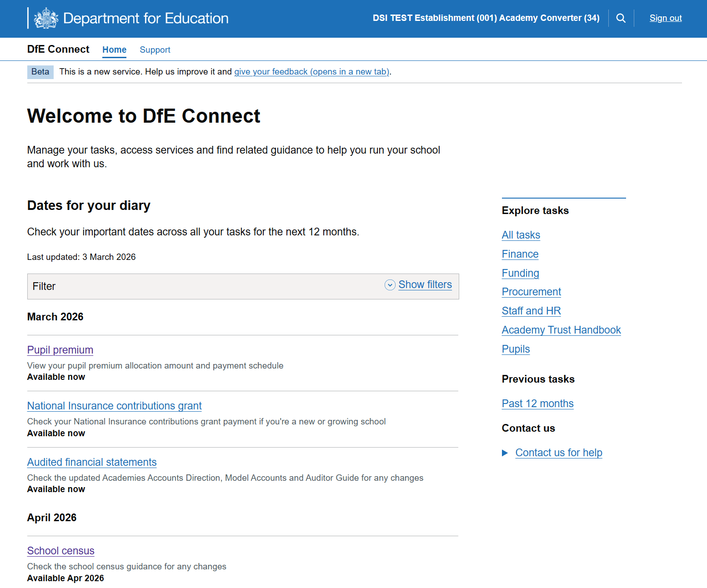Open the give your feedback link
This screenshot has width=707, height=588.
point(311,71)
